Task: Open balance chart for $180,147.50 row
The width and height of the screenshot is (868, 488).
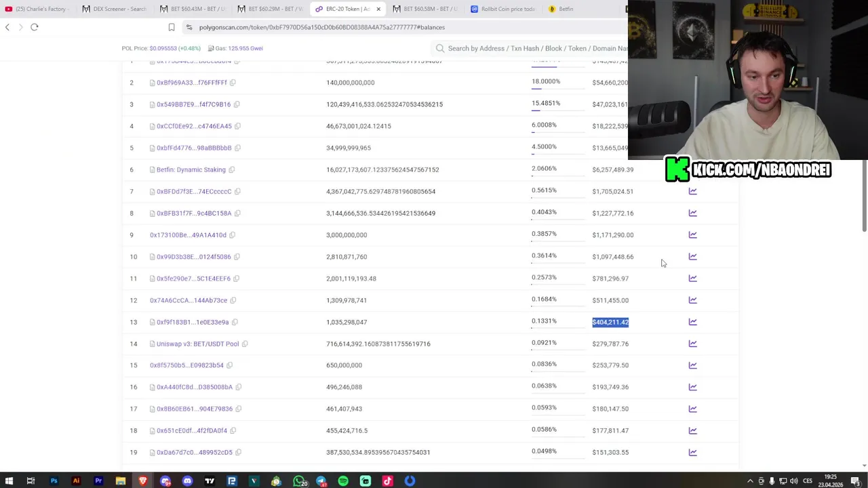Action: (692, 409)
